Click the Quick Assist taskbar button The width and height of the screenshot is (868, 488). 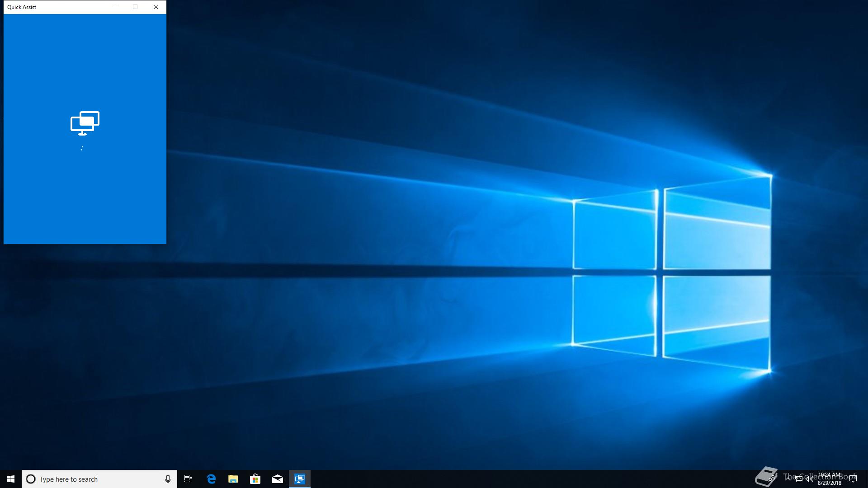tap(299, 479)
